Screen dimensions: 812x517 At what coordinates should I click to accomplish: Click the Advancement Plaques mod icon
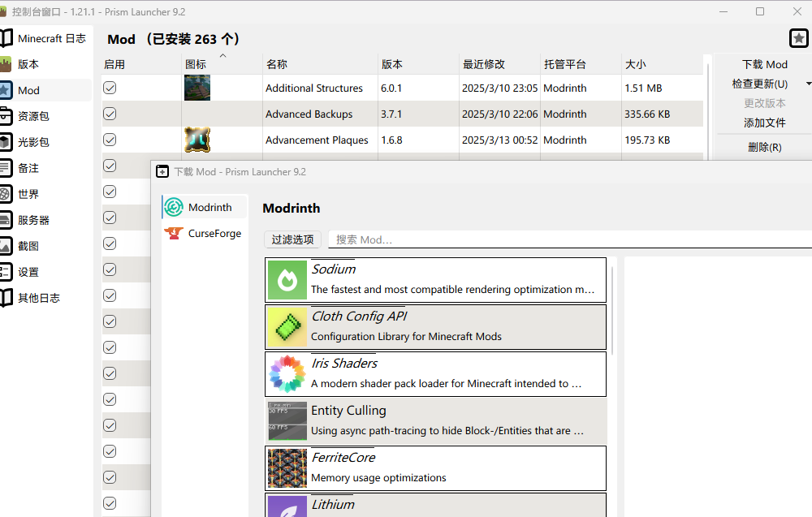coord(197,140)
